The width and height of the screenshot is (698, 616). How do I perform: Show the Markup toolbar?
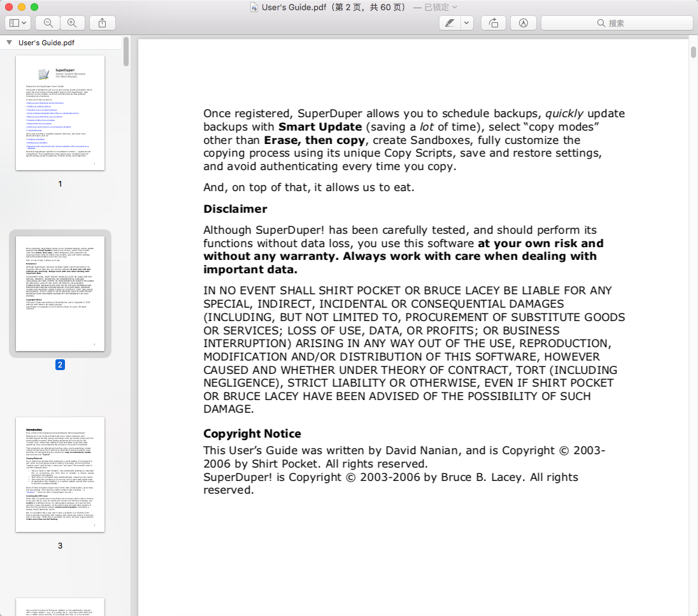523,23
